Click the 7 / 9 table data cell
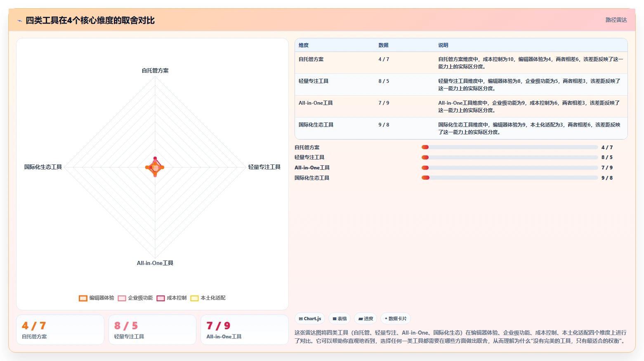The image size is (644, 361). [x=384, y=103]
